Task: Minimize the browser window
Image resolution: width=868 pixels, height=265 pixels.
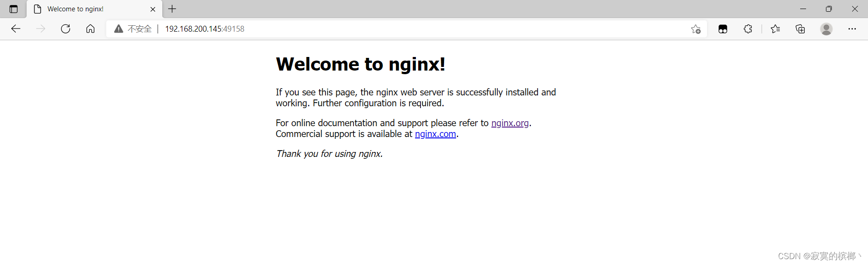Action: click(803, 9)
